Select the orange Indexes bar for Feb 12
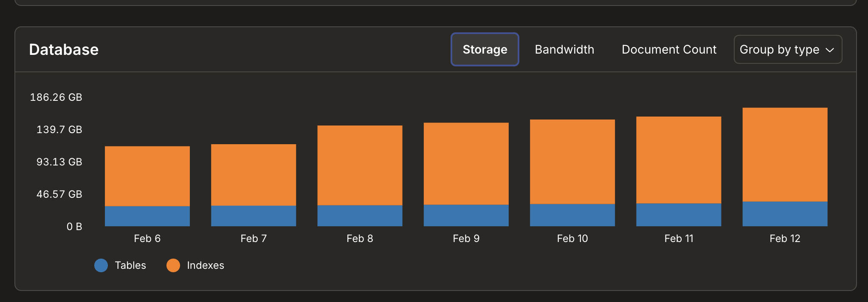 [x=785, y=154]
